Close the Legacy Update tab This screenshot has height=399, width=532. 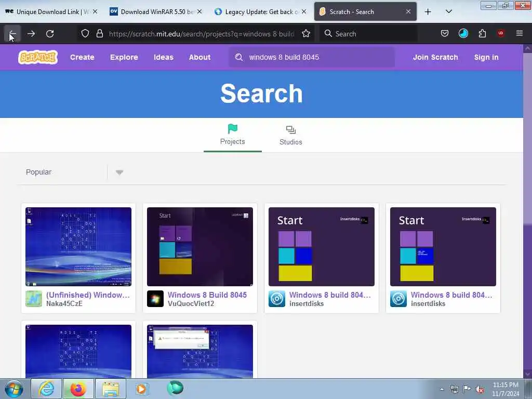pos(304,11)
